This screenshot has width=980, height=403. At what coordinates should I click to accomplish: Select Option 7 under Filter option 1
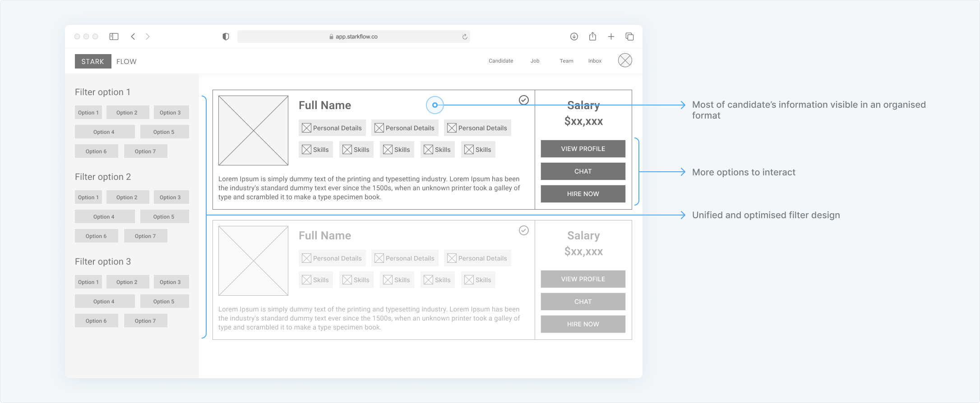click(x=145, y=151)
